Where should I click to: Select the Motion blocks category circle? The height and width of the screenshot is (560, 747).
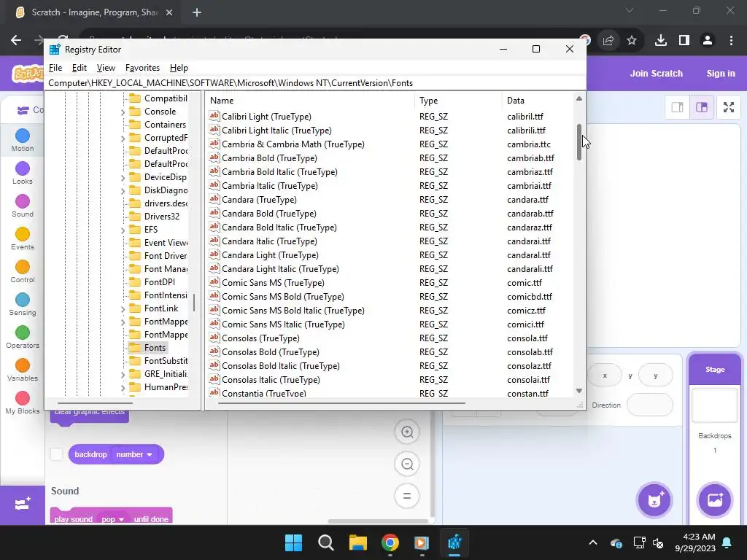pyautogui.click(x=23, y=136)
